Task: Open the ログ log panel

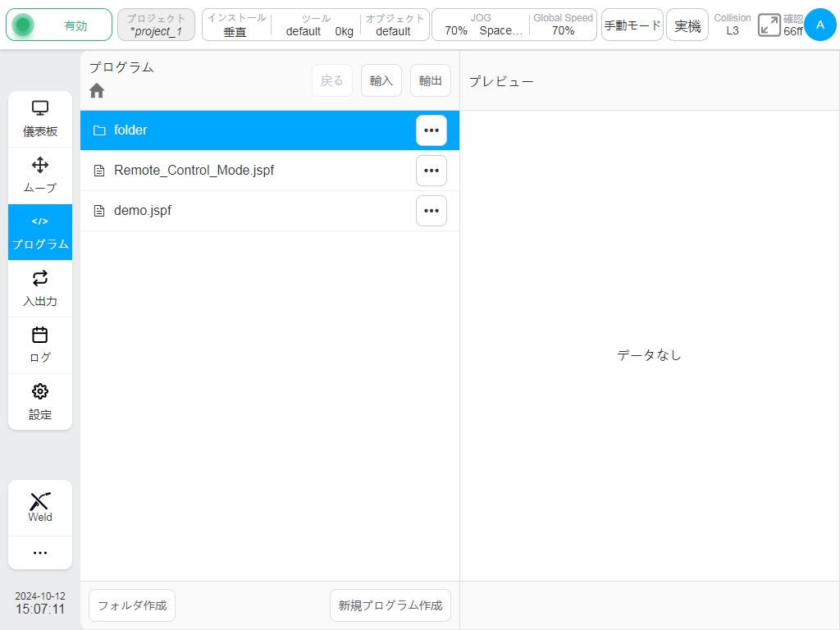Action: 40,345
